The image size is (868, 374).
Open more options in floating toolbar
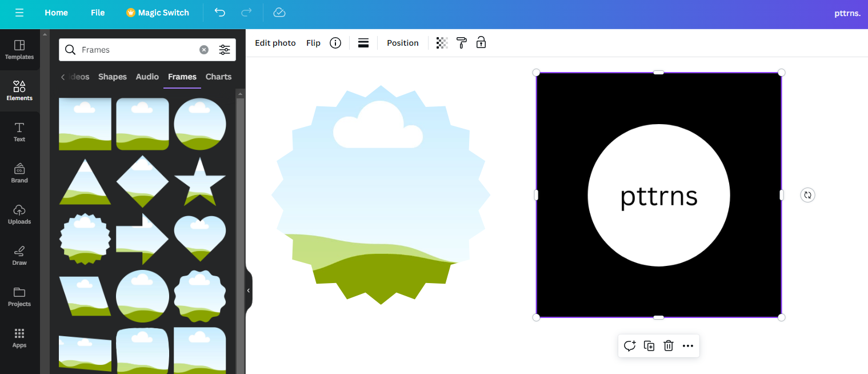coord(688,346)
